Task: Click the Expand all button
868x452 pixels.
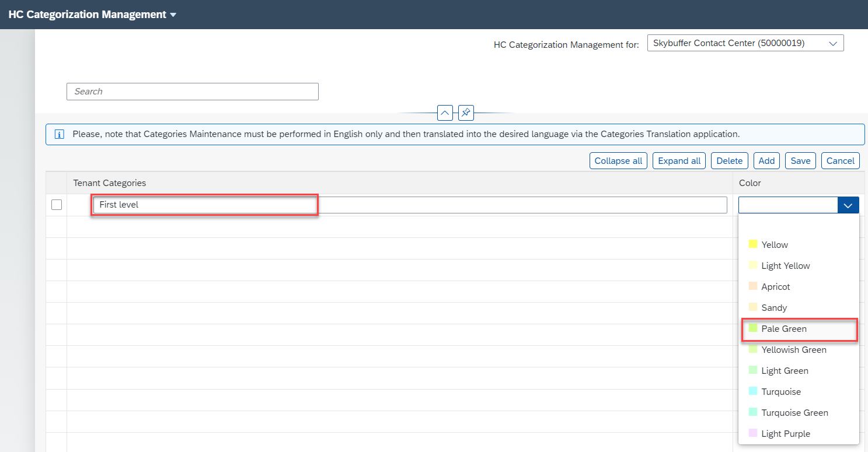Action: [x=679, y=161]
